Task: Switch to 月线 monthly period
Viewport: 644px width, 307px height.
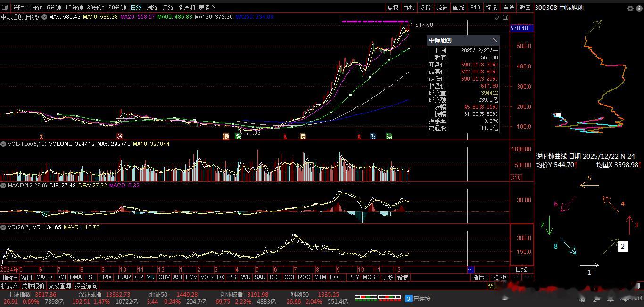Action: [x=168, y=8]
